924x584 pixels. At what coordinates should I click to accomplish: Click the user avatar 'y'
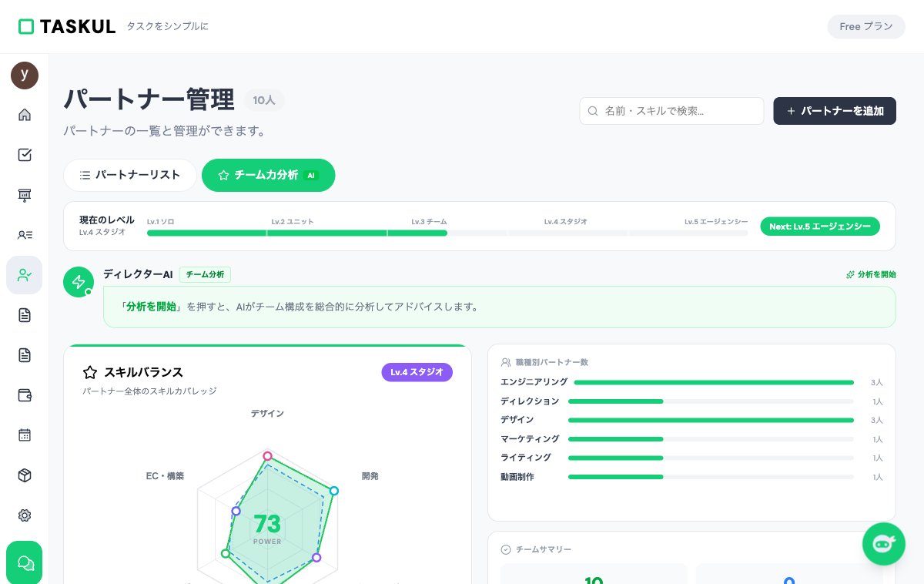coord(25,76)
